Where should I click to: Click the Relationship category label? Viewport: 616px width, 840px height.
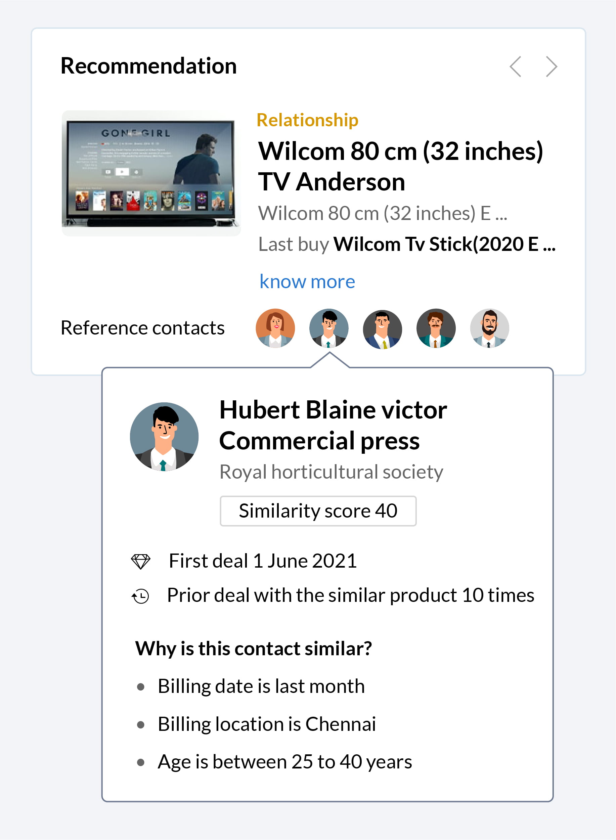307,120
